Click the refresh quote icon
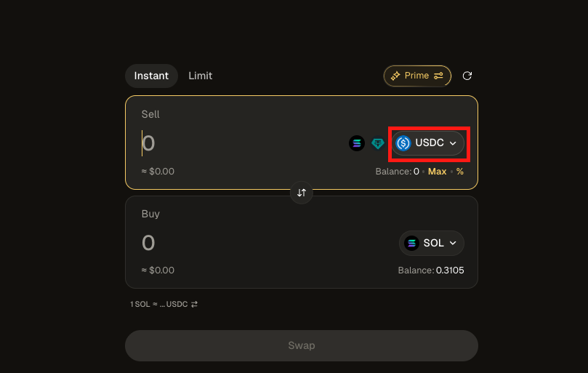This screenshot has width=588, height=373. pyautogui.click(x=467, y=76)
